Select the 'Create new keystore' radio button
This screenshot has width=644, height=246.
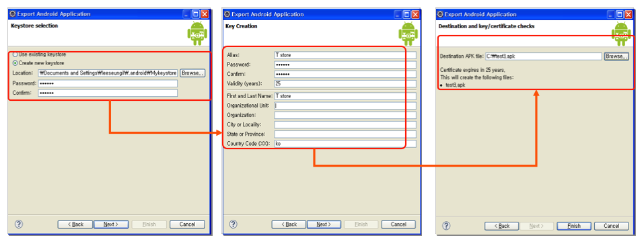[x=15, y=63]
